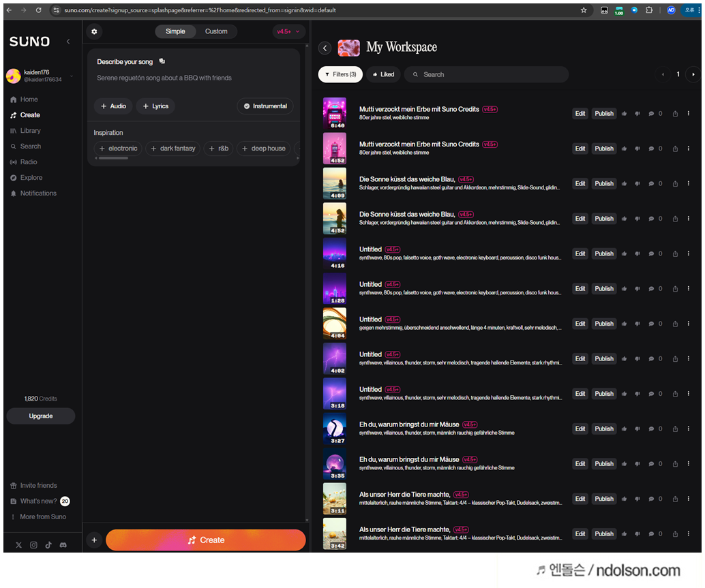Open more options for the 4:04 Untitled song

click(689, 324)
